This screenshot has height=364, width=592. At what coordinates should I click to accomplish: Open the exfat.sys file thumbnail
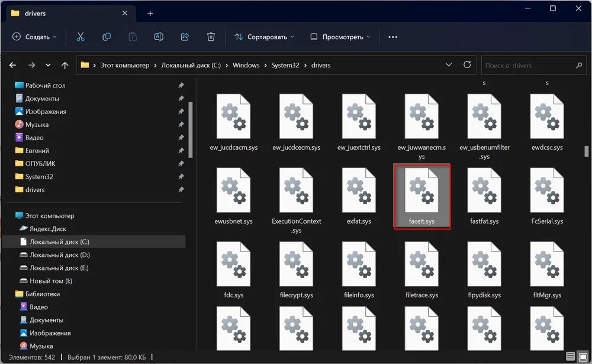(358, 189)
